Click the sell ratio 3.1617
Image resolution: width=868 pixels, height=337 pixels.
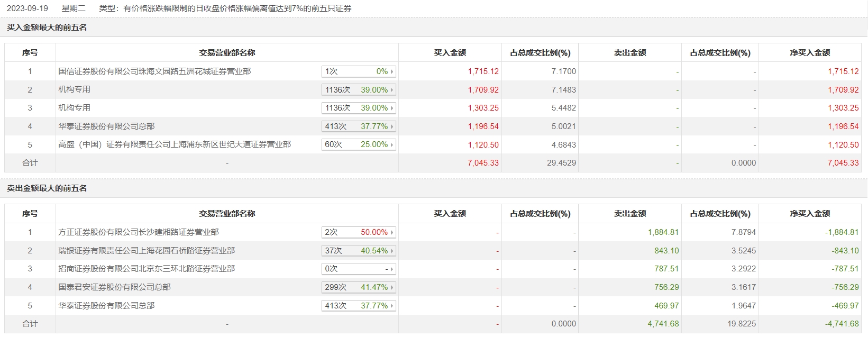point(744,287)
